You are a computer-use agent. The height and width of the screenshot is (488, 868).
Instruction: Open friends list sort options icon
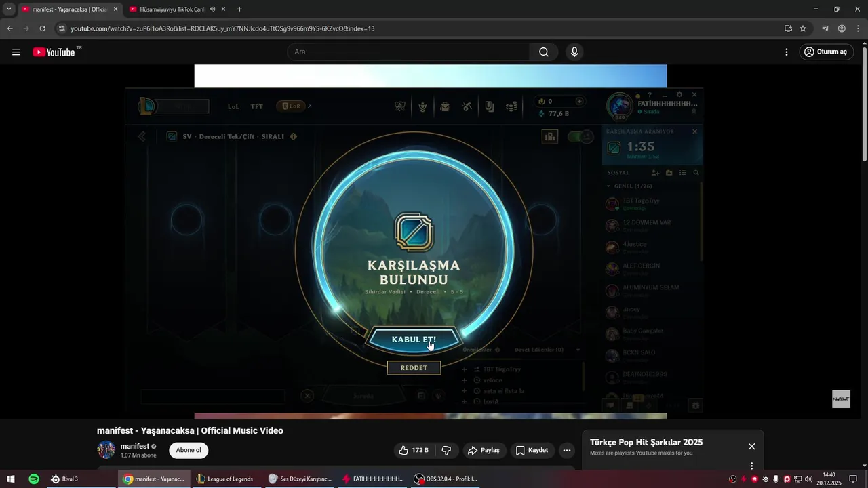[x=683, y=173]
